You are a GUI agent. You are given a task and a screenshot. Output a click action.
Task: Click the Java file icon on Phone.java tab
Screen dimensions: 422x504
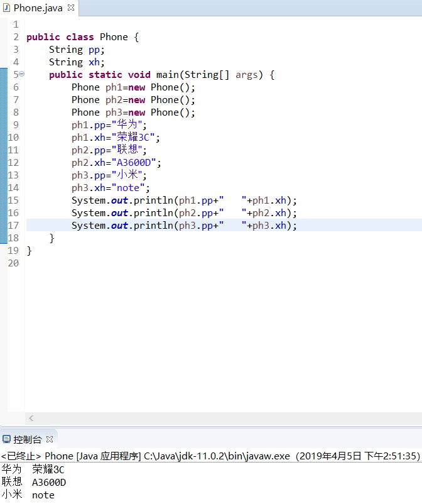click(6, 8)
